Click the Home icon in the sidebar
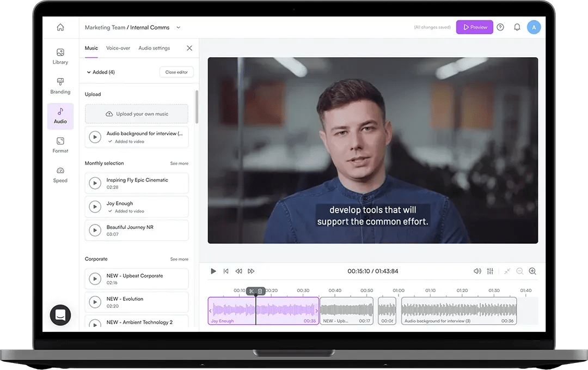Viewport: 588px width, 370px height. (60, 27)
